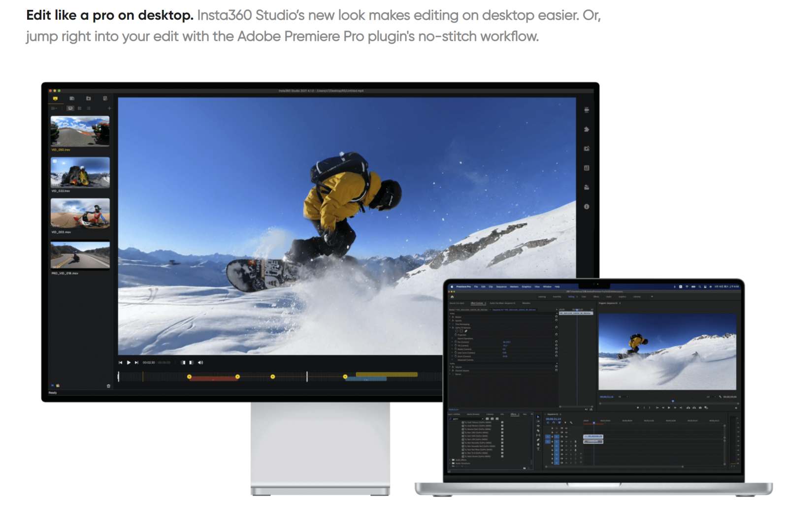The image size is (788, 532).
Task: Select the VID_003.mov dirt bike thumbnail
Action: (x=80, y=213)
